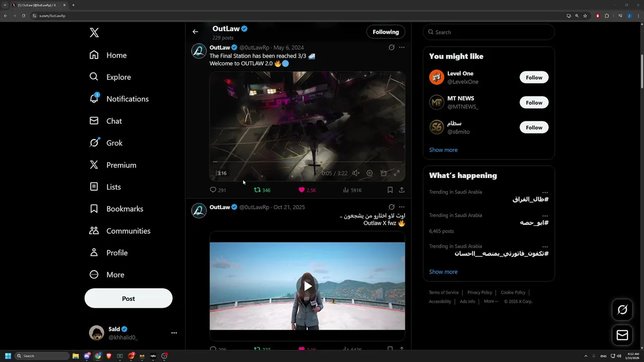Screen dimensions: 644x362
Task: Open Cookie Policy link
Action: (x=513, y=293)
